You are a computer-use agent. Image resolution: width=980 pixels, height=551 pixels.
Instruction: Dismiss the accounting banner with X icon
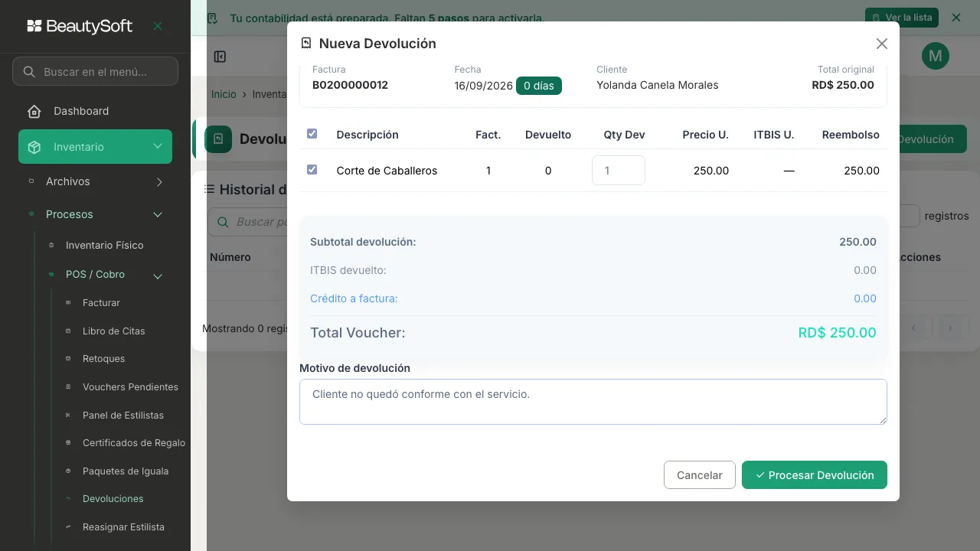click(955, 17)
